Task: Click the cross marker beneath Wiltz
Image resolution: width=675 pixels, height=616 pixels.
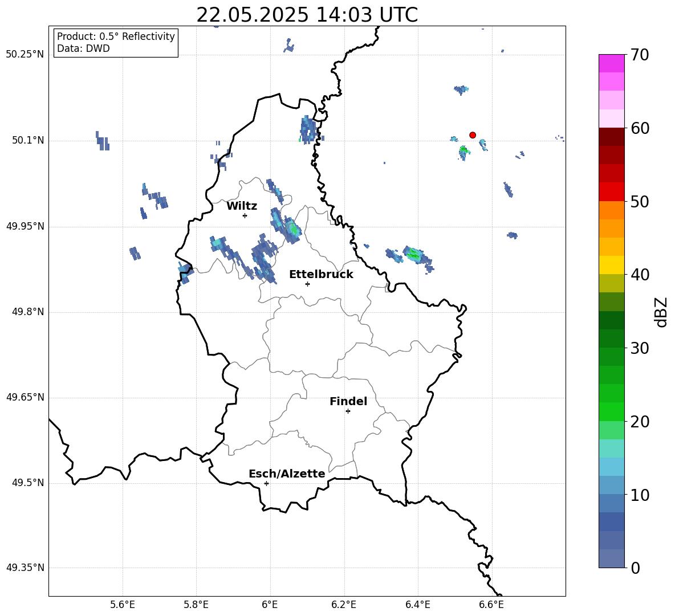Action: 245,215
